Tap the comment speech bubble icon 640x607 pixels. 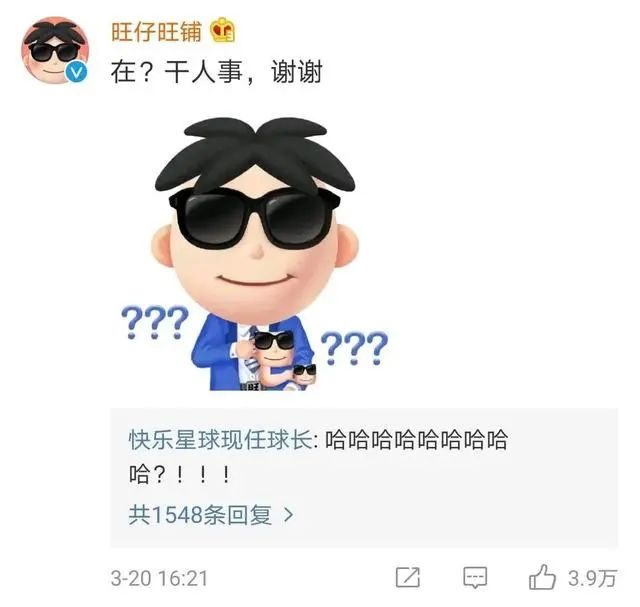(x=475, y=578)
